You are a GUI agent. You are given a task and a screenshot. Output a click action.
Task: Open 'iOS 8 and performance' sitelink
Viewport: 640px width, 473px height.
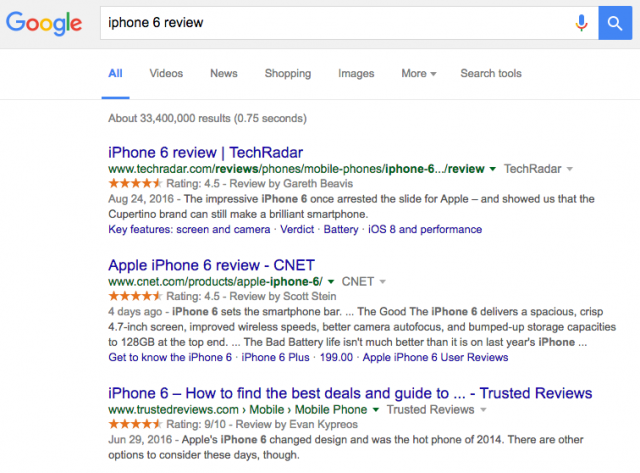click(x=425, y=229)
